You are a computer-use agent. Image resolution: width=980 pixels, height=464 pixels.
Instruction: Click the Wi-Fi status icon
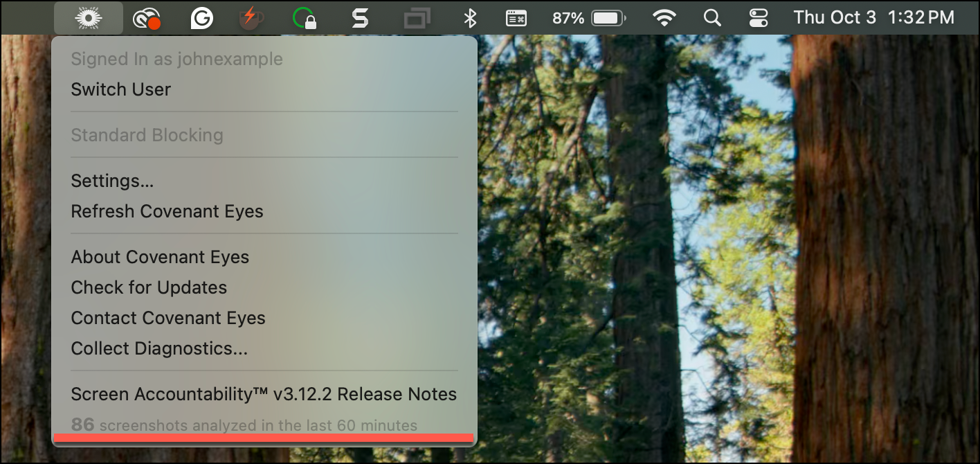[x=664, y=18]
